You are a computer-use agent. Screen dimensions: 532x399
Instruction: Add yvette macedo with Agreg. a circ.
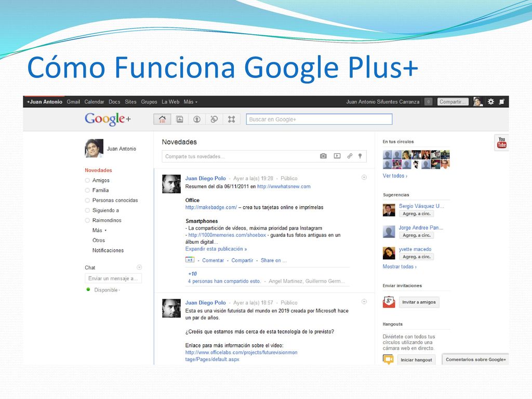(416, 257)
